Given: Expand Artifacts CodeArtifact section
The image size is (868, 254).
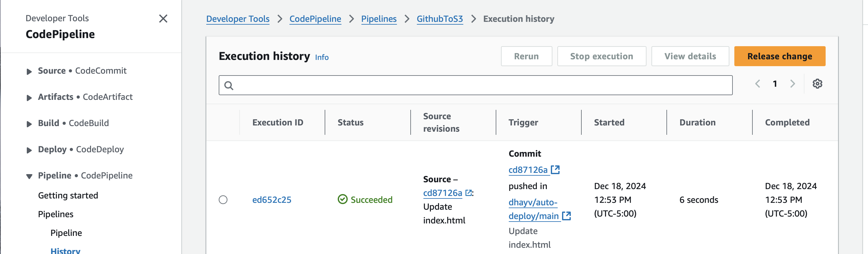Looking at the screenshot, I should [29, 98].
